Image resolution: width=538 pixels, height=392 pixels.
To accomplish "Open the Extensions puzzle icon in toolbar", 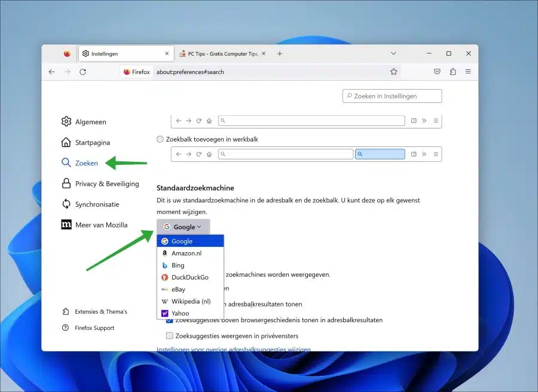I will click(453, 72).
